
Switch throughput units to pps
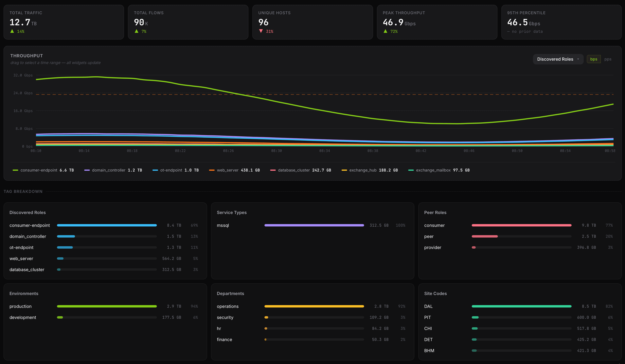[x=608, y=59]
